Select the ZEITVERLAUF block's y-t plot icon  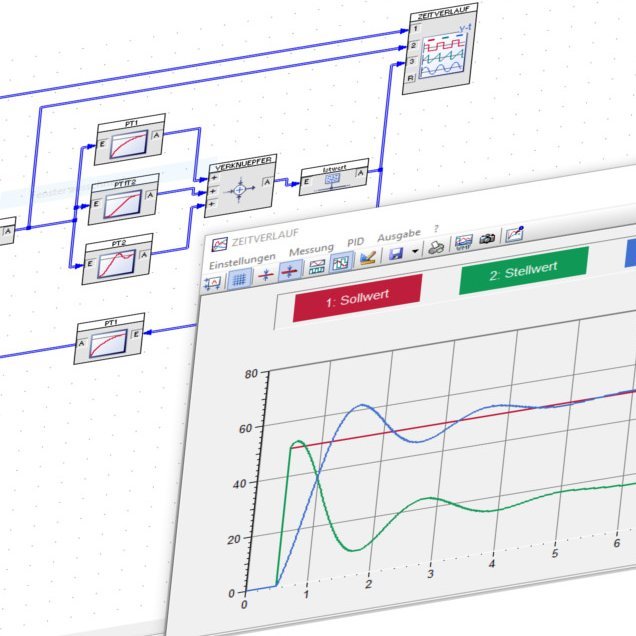(443, 54)
